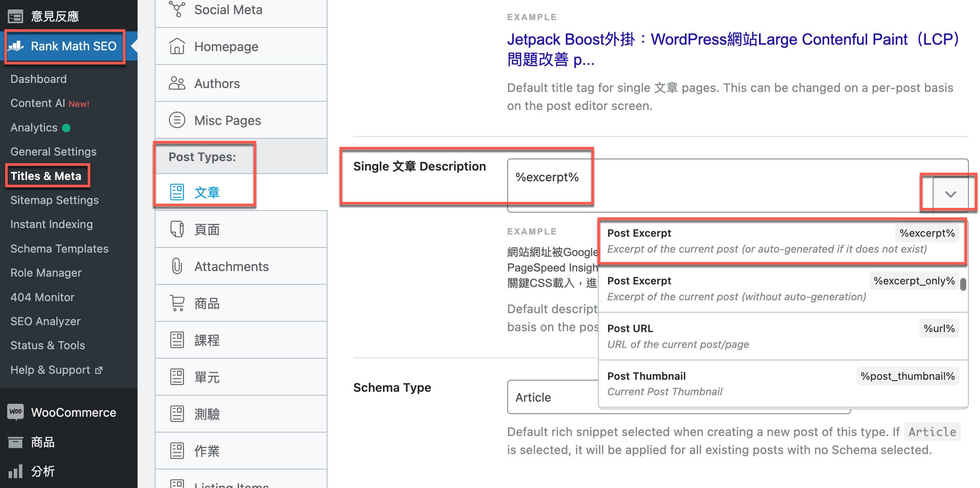This screenshot has width=980, height=488.
Task: Open 意見反應 menu
Action: tap(69, 16)
